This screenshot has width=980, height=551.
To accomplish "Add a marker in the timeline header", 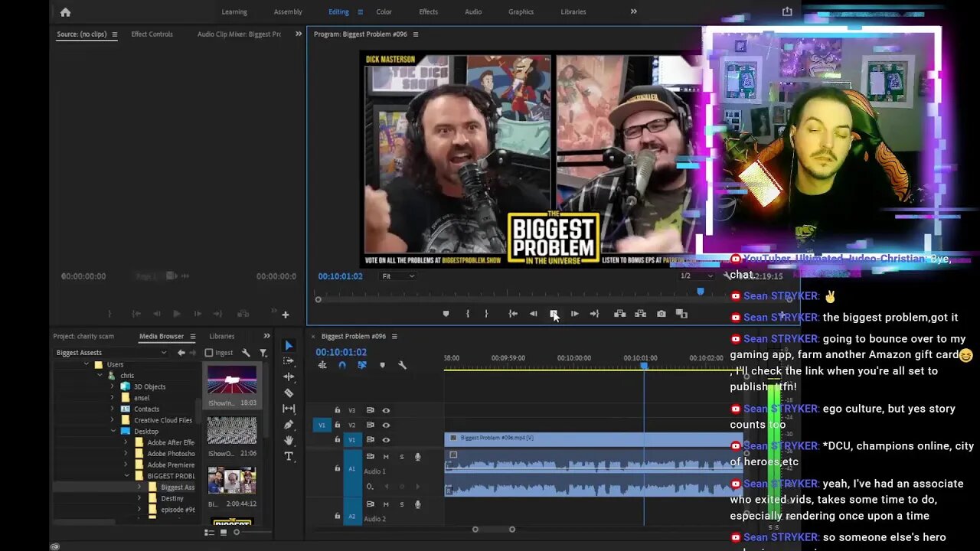I will pyautogui.click(x=382, y=365).
